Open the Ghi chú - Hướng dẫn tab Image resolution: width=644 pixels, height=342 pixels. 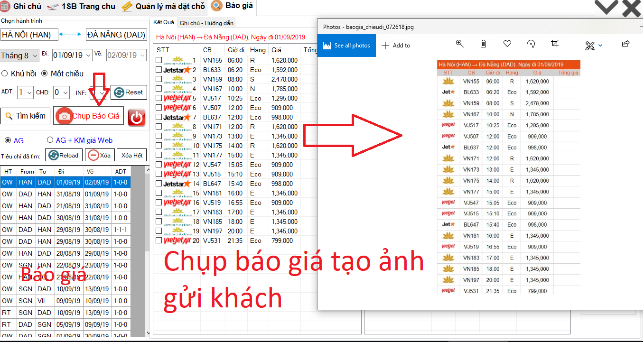click(206, 23)
